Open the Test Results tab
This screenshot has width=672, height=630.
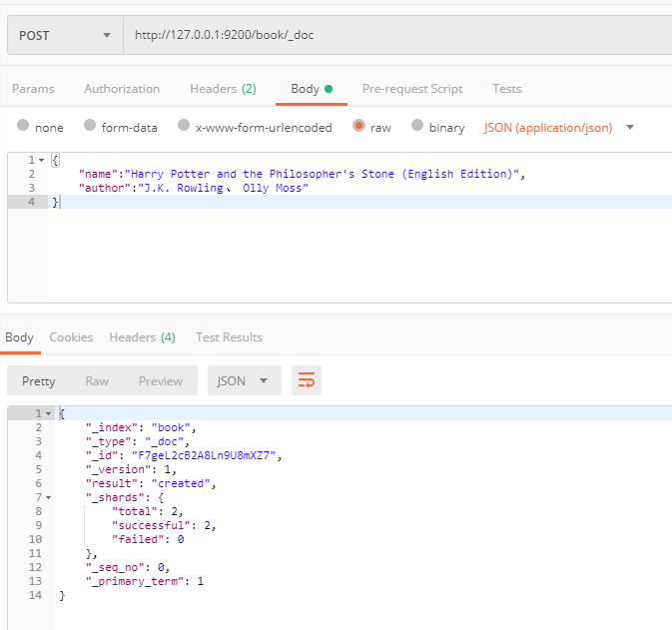point(230,337)
